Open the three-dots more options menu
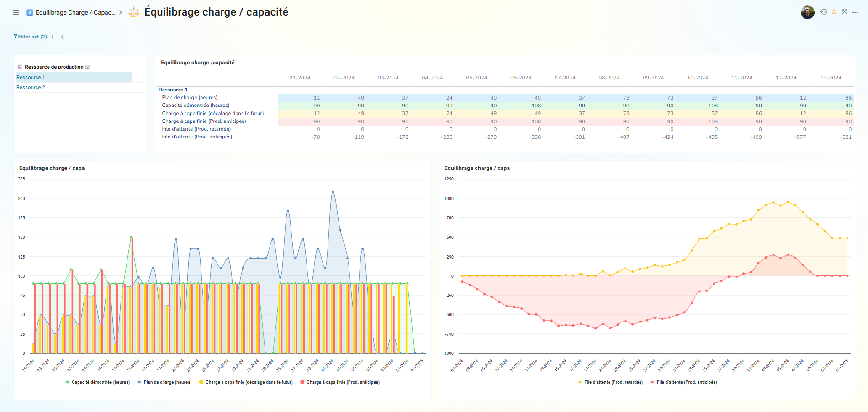 pyautogui.click(x=855, y=12)
